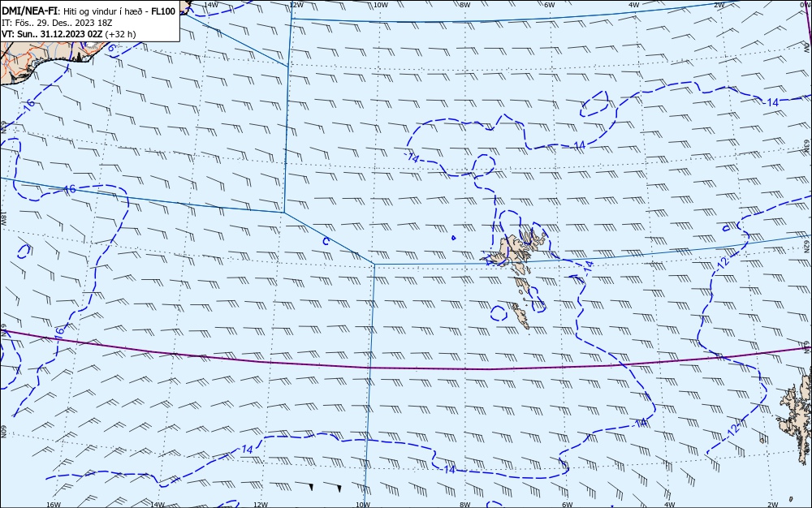Screen dimensions: 812x508
Task: Click the '14W' longitude label on bottom axis
Action: 158,505
